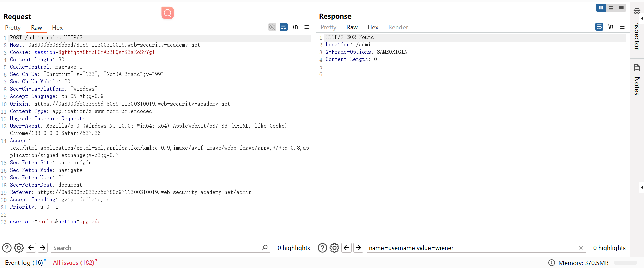This screenshot has height=268, width=644.
Task: Open All issues (182) link
Action: pyautogui.click(x=73, y=263)
